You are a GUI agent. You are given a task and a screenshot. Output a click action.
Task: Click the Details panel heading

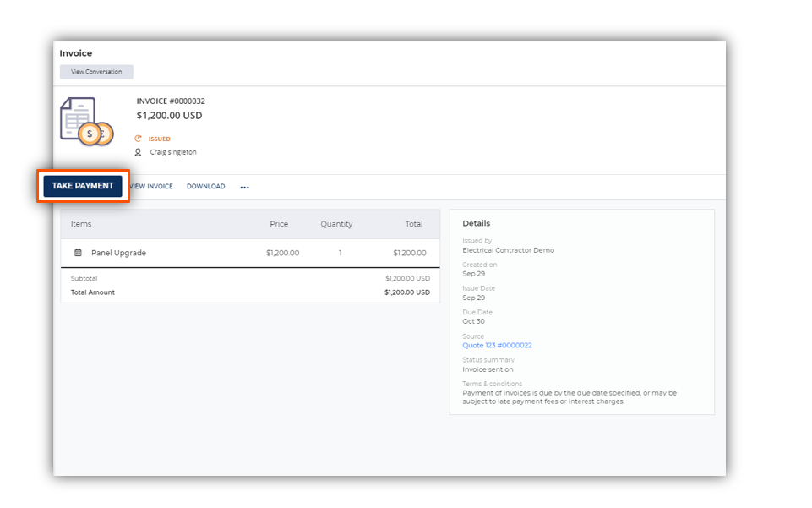pos(476,223)
